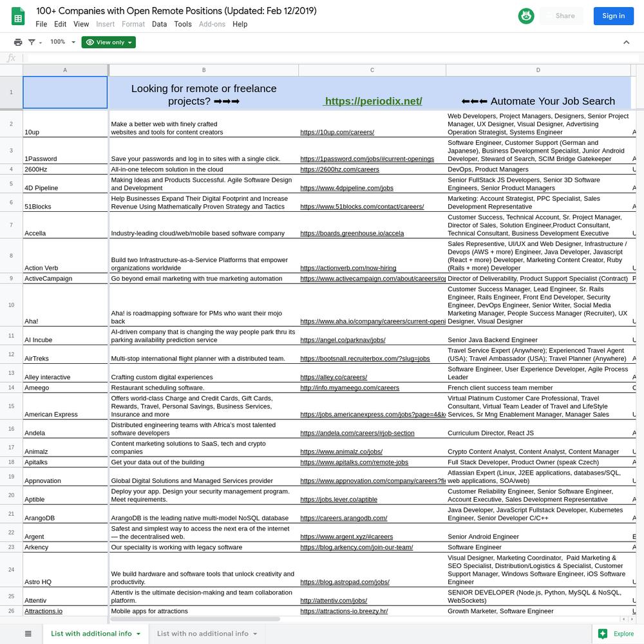
Task: Open the Tools menu
Action: (x=183, y=24)
